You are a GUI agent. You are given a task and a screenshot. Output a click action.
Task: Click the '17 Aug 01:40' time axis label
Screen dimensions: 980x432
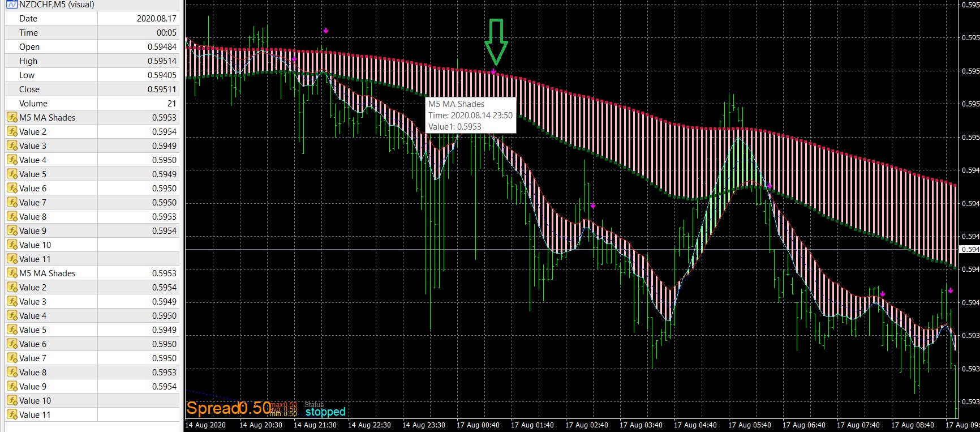pyautogui.click(x=532, y=425)
